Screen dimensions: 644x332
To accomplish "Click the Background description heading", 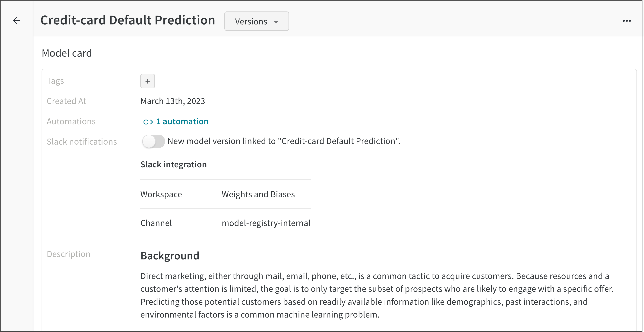I will coord(170,256).
